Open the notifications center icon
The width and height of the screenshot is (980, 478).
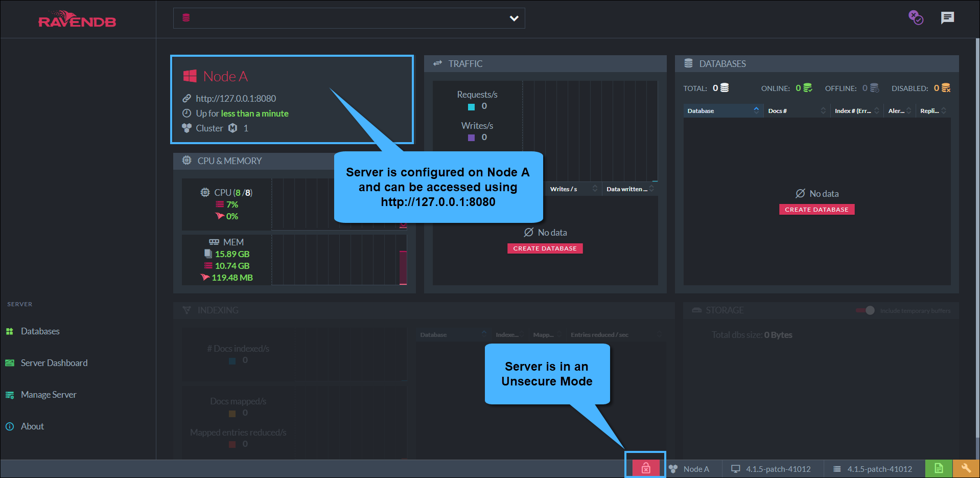[916, 18]
